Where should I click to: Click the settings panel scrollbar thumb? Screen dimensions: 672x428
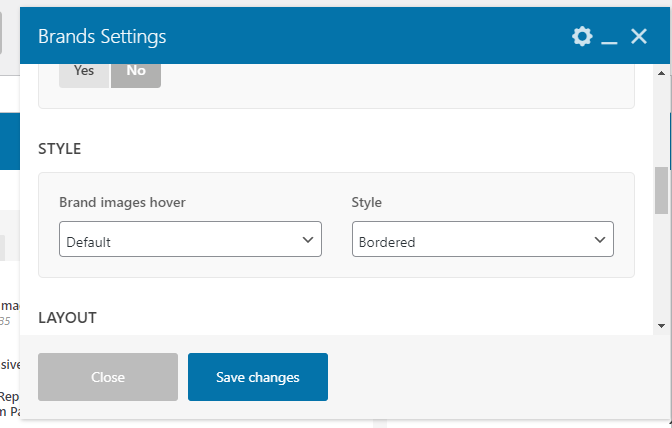(x=661, y=190)
